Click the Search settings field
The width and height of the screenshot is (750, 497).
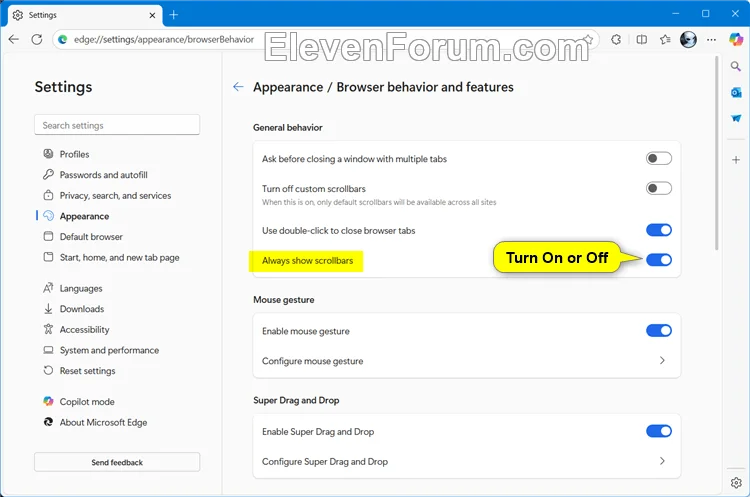(x=117, y=125)
